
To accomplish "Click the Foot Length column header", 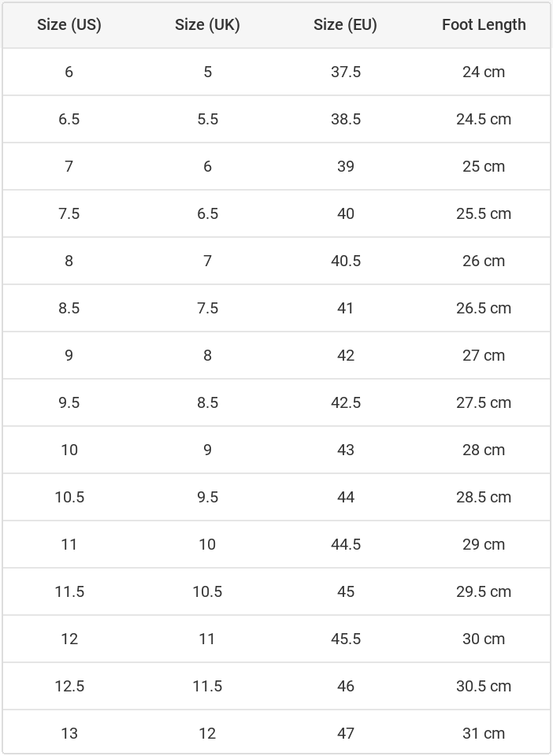I will pyautogui.click(x=484, y=24).
